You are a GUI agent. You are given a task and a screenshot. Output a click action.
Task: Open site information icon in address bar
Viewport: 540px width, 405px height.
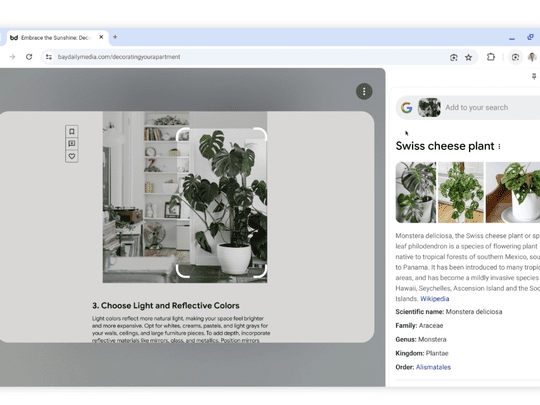coord(49,57)
